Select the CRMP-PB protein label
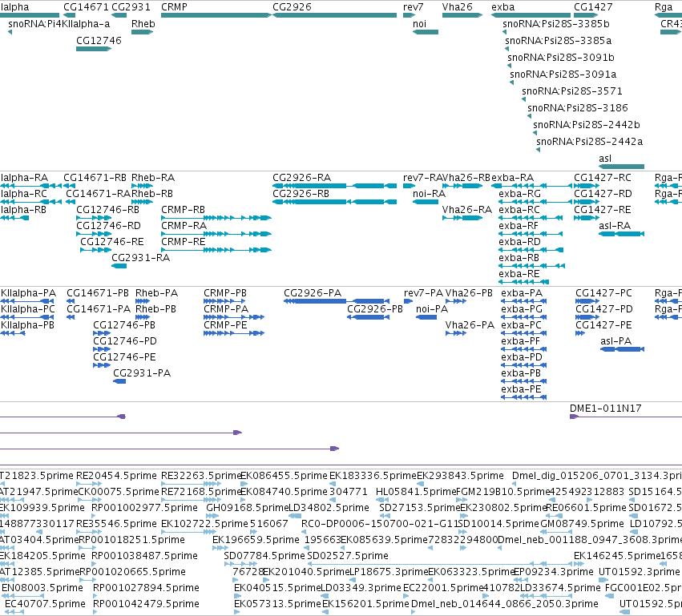Screen dimensions: 682x616 225,293
